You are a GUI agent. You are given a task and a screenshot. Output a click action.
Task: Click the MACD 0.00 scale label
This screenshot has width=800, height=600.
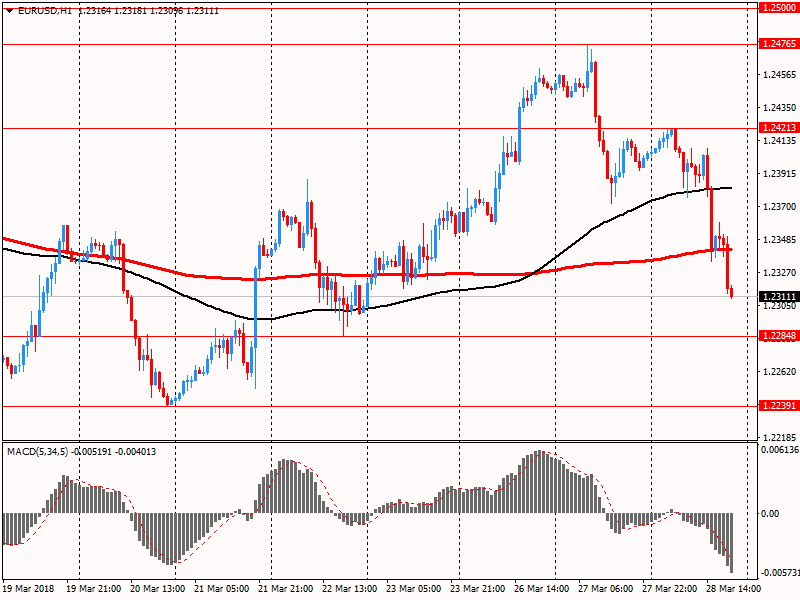tap(770, 513)
